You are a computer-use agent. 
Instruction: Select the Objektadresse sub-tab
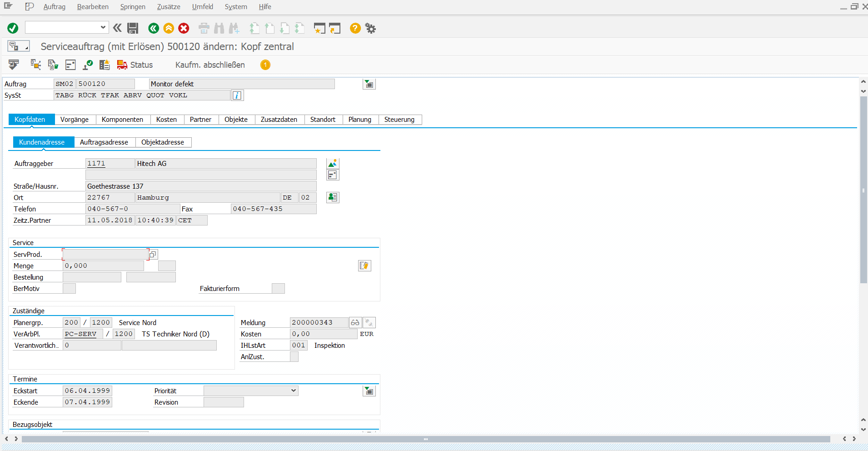[163, 142]
